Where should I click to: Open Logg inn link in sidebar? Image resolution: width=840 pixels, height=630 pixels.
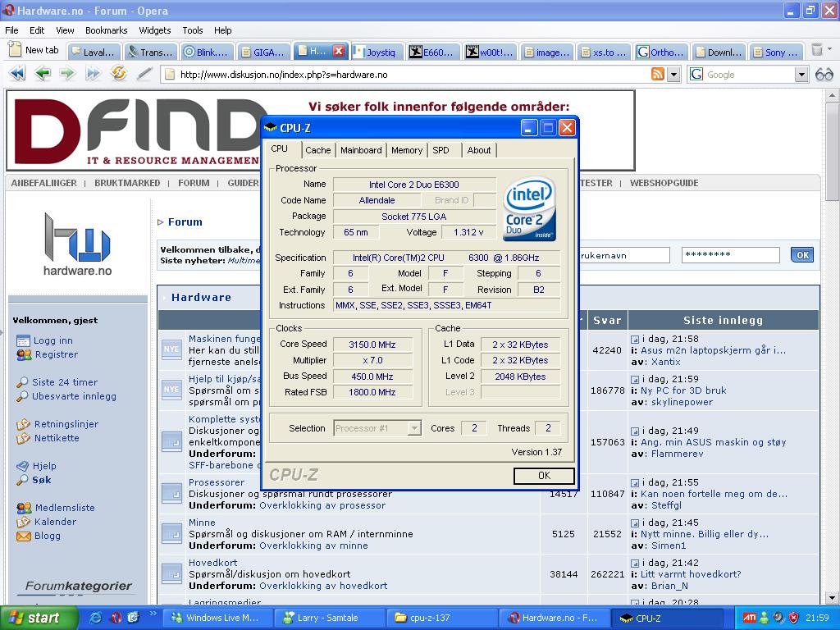(53, 340)
